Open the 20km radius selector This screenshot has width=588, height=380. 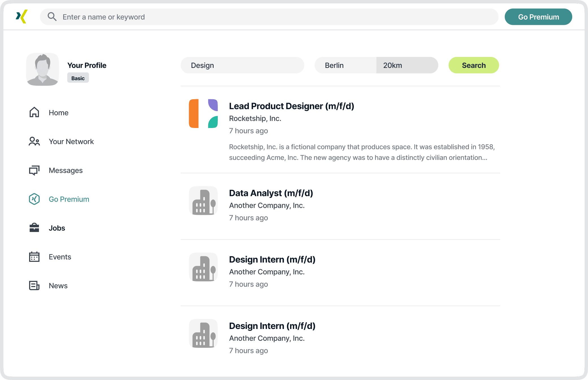[x=407, y=65]
